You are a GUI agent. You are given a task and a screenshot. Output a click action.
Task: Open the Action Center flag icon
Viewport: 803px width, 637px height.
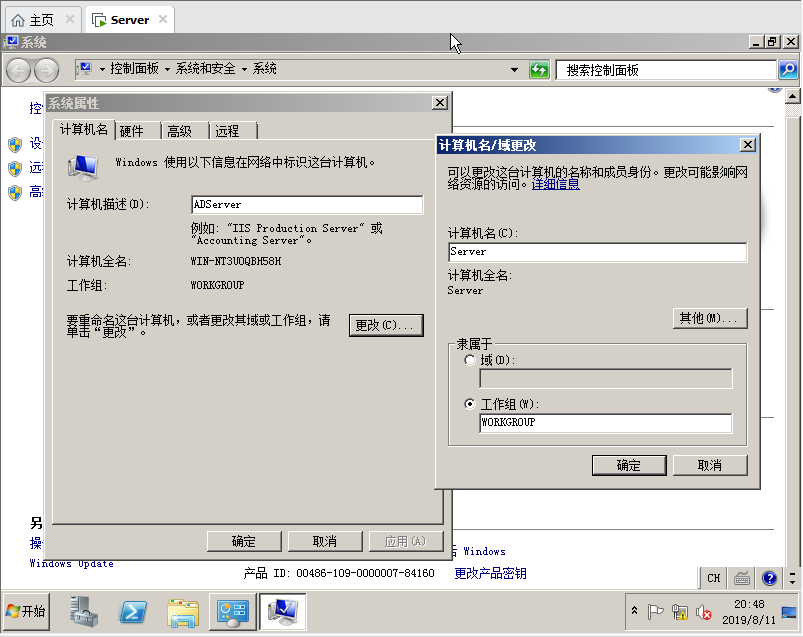point(655,611)
